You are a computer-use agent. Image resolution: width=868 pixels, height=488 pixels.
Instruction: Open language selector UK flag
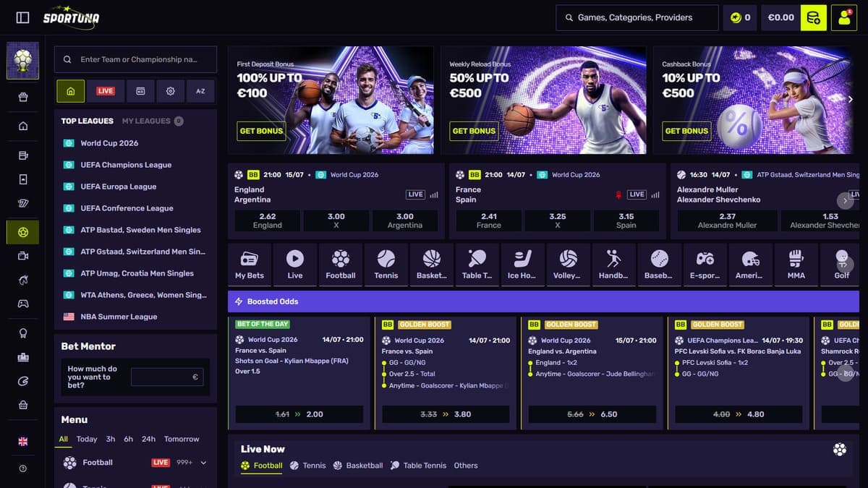pyautogui.click(x=23, y=442)
